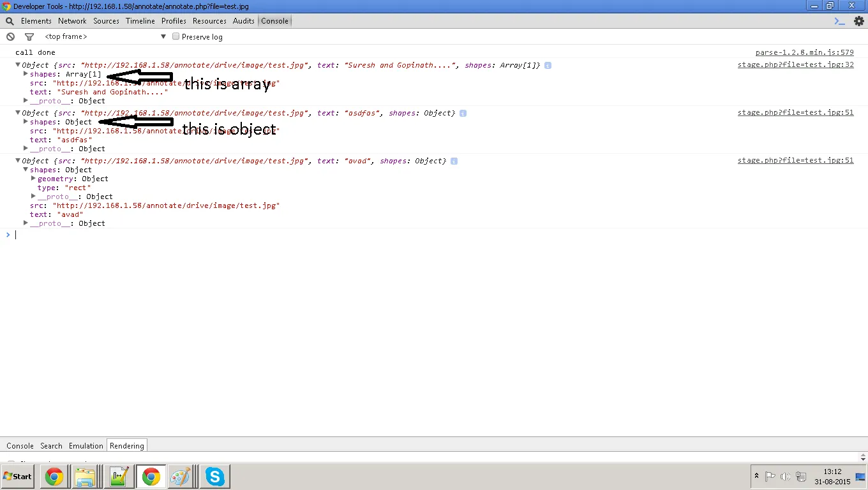Open the stage.php?file=test.jpg:32 source link
This screenshot has height=490, width=868.
pos(796,65)
